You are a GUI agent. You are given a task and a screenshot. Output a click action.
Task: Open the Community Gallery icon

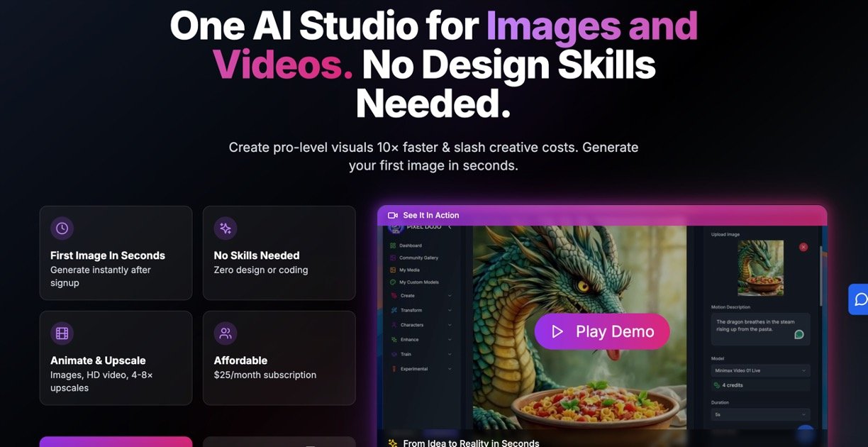(393, 258)
